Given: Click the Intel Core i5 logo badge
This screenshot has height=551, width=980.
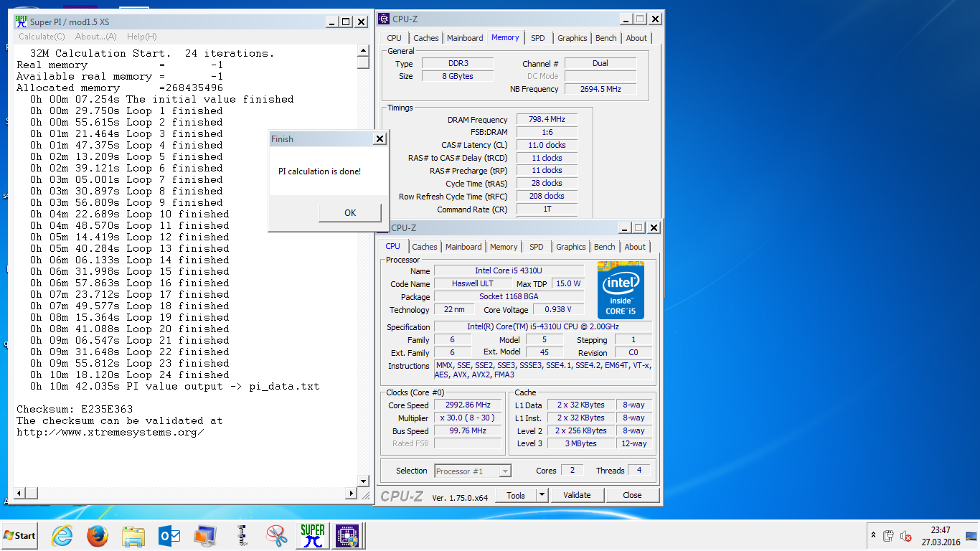Looking at the screenshot, I should click(x=621, y=290).
